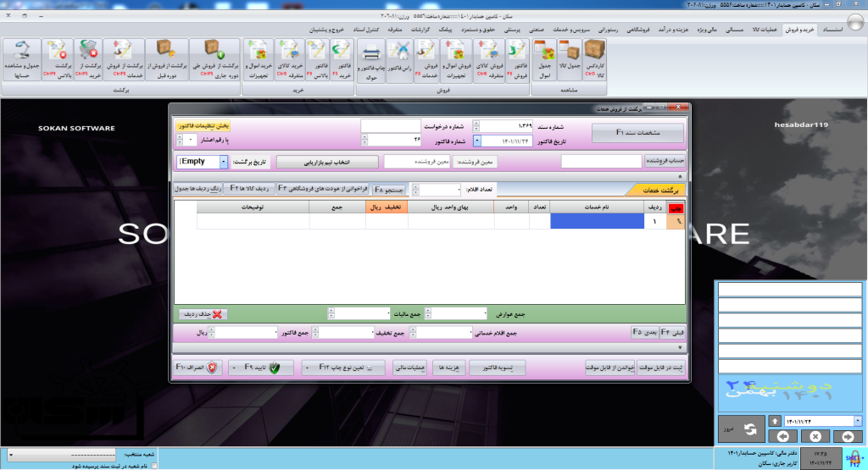Open خرید و فروش ribbon tab
The height and width of the screenshot is (470, 868).
point(799,30)
